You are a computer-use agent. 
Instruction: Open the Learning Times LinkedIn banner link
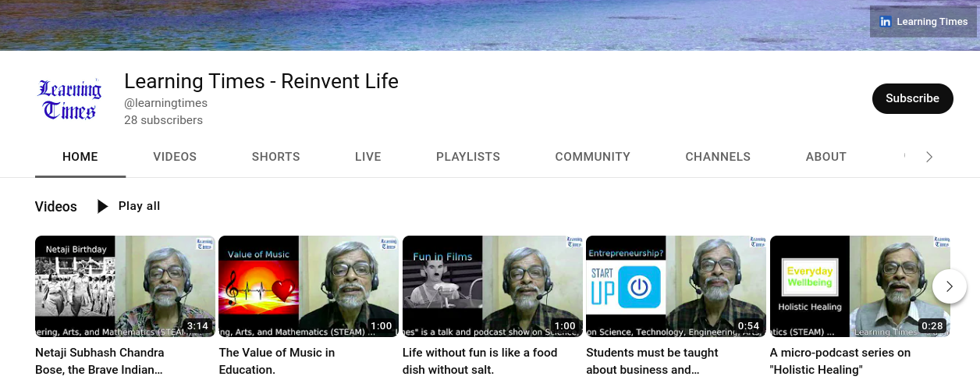[924, 22]
